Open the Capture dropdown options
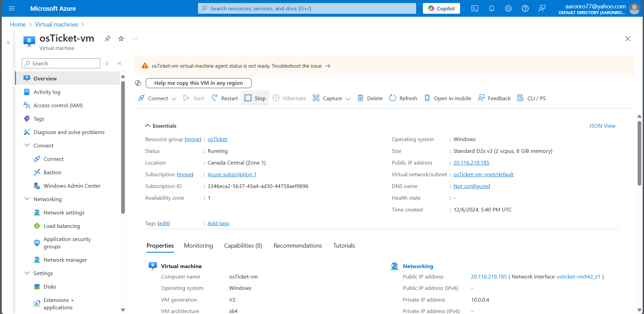The height and width of the screenshot is (314, 644). click(348, 99)
